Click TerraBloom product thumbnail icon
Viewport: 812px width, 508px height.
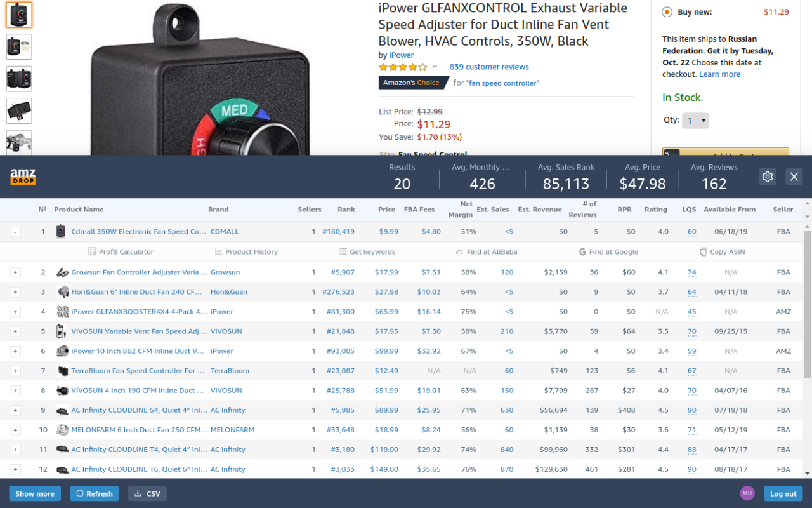(62, 371)
